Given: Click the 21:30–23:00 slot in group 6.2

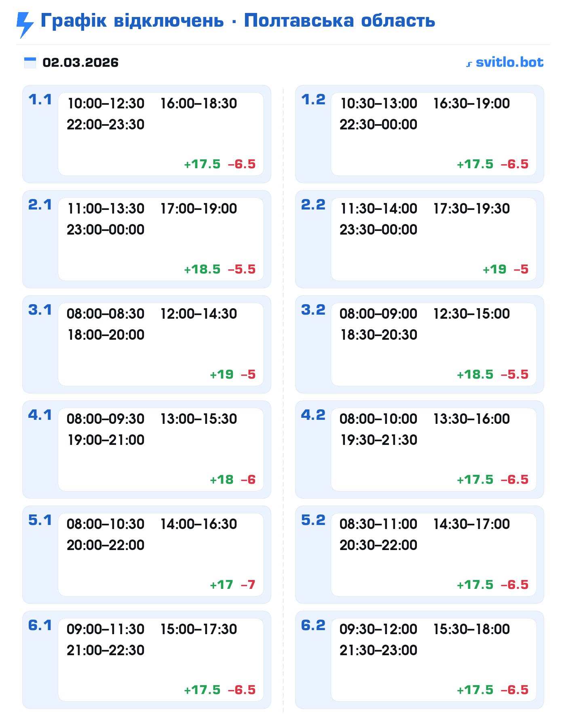Looking at the screenshot, I should coord(378,650).
